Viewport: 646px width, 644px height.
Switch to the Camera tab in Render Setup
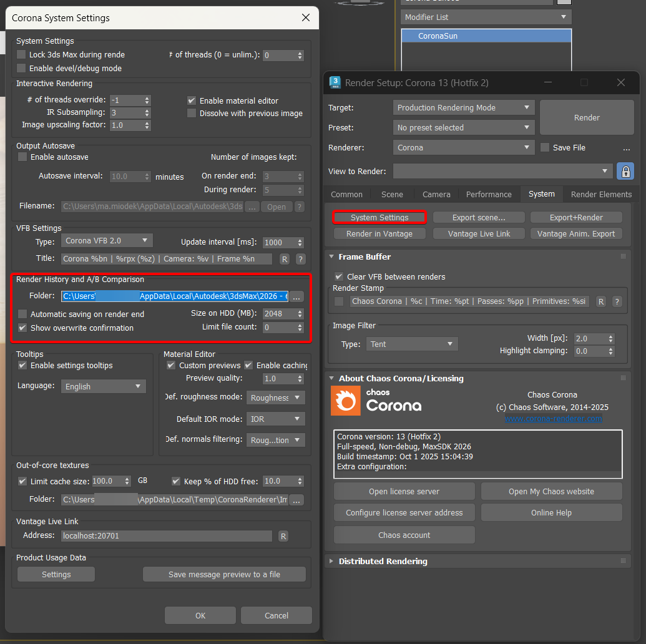[436, 194]
